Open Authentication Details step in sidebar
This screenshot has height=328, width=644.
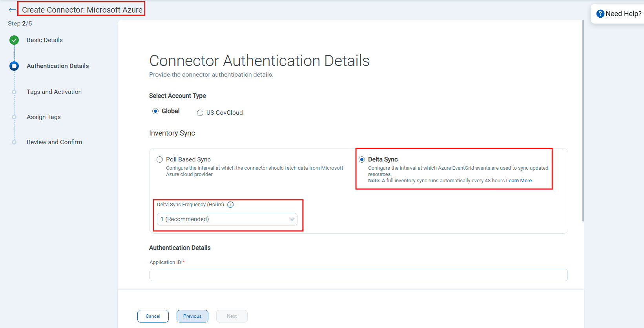(58, 66)
